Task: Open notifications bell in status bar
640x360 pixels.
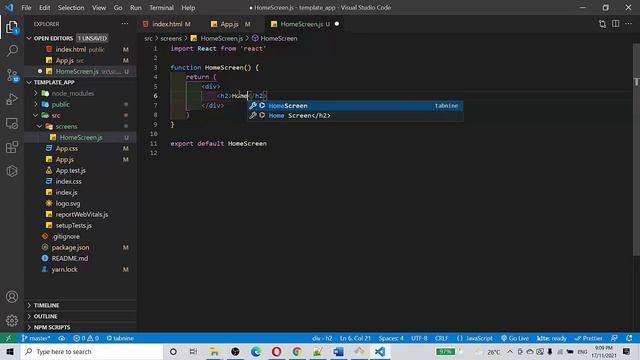Action: tap(629, 338)
